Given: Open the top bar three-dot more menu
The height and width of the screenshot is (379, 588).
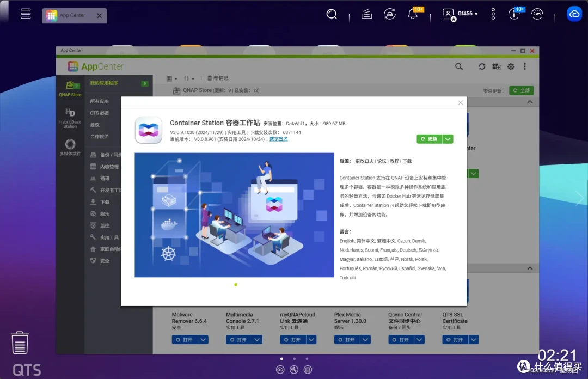Looking at the screenshot, I should tap(493, 14).
